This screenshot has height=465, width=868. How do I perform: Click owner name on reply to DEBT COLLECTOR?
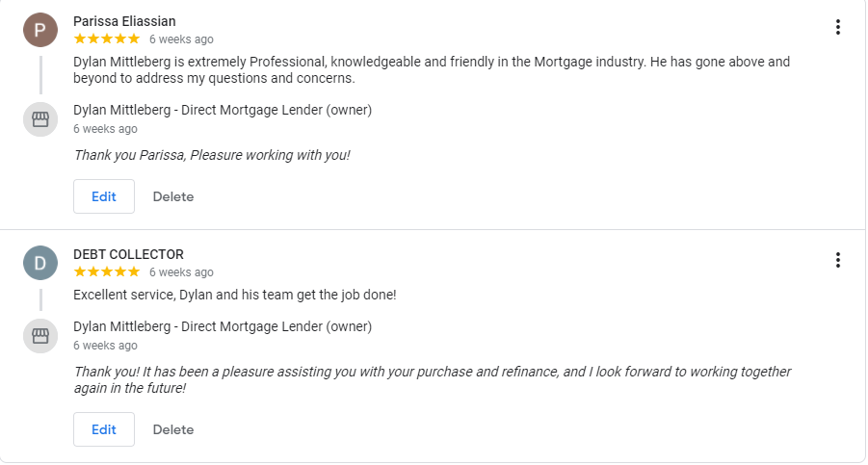[223, 326]
